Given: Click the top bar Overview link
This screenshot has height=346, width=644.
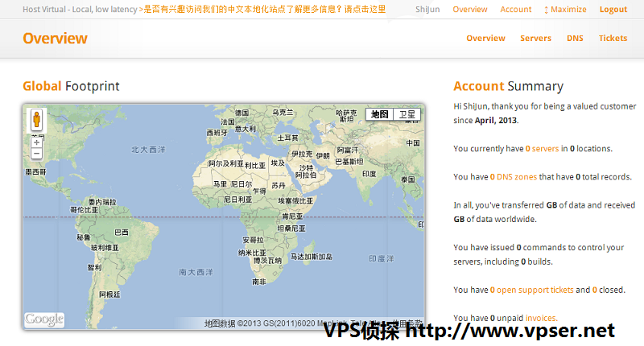Looking at the screenshot, I should [x=470, y=10].
